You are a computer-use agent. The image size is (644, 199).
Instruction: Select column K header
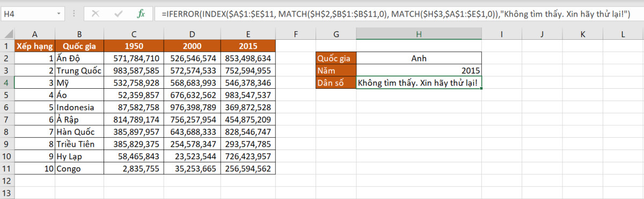tap(583, 34)
